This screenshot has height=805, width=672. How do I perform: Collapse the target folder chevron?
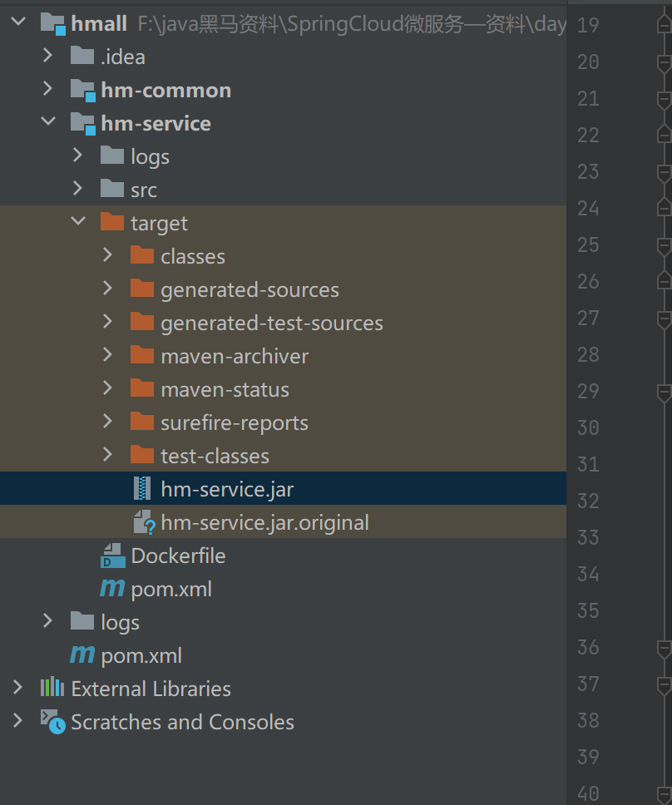(78, 220)
